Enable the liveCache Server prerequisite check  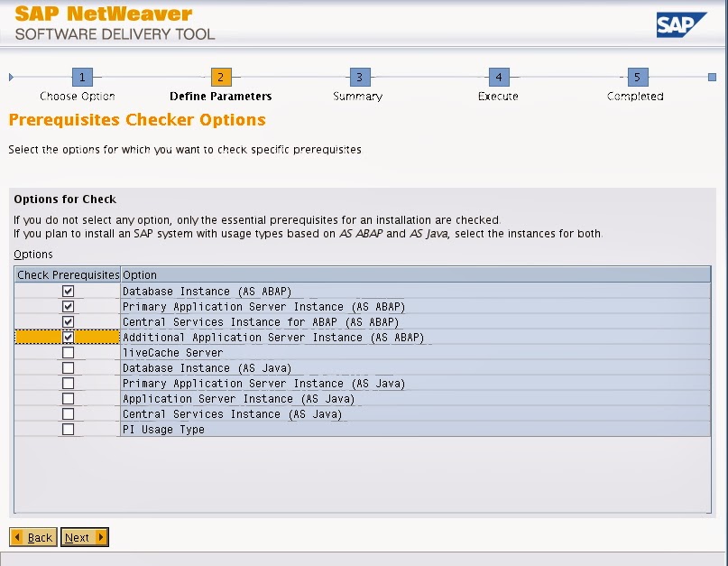pyautogui.click(x=68, y=352)
